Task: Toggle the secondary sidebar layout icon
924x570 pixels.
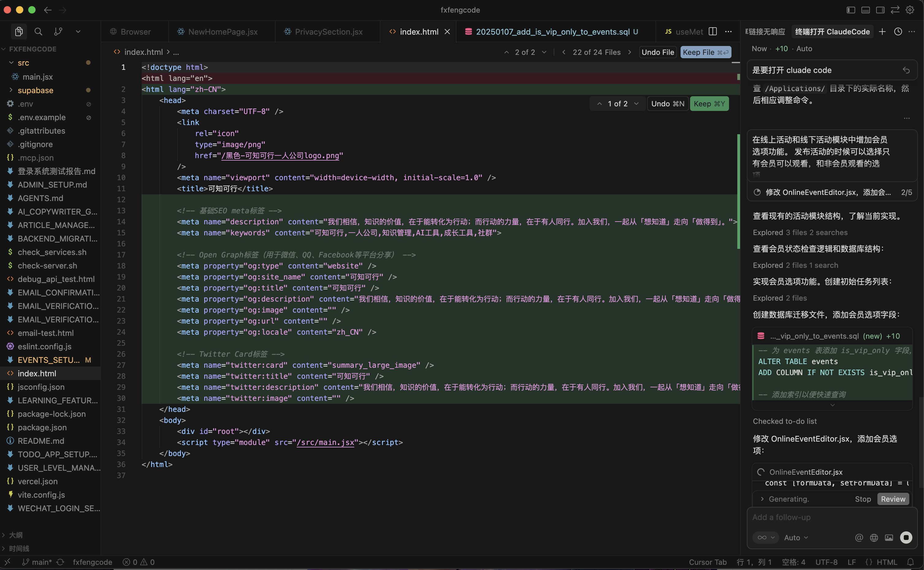Action: pyautogui.click(x=880, y=10)
